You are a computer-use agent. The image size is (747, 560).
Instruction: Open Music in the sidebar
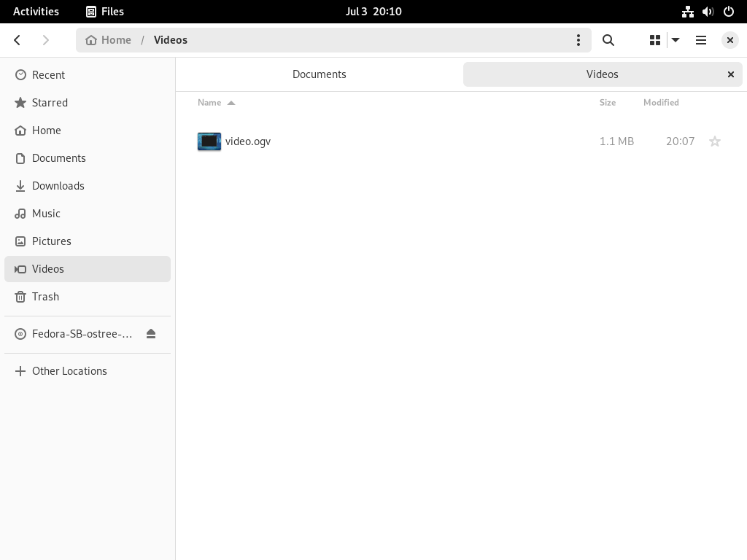coord(88,214)
